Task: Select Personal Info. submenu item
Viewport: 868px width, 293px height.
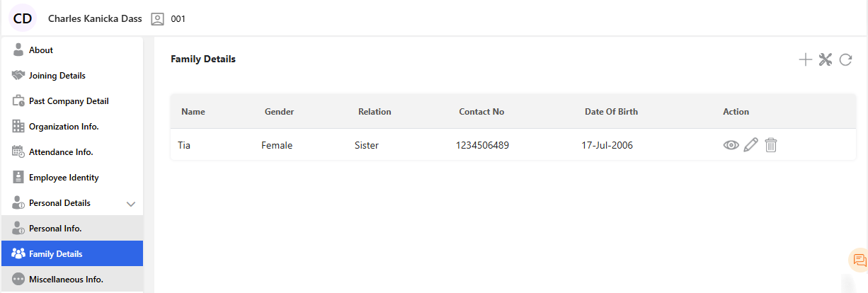Action: [55, 229]
